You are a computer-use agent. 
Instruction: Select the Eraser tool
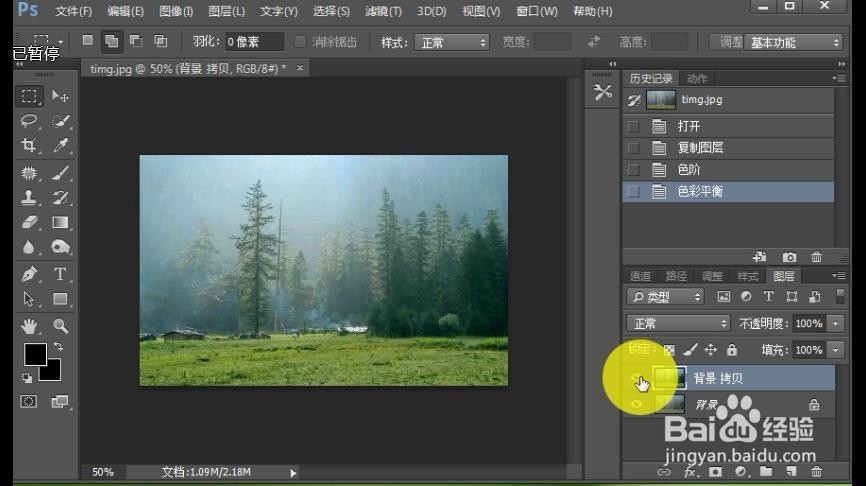click(x=29, y=222)
